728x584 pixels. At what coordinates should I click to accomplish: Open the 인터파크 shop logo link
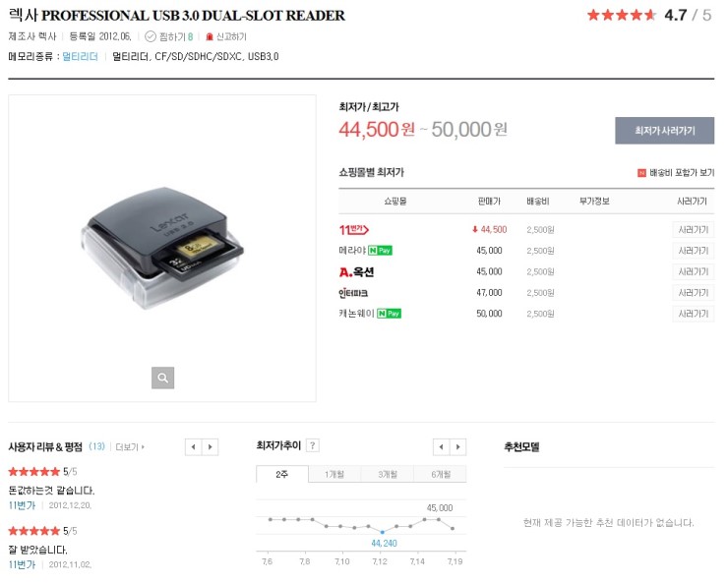[x=353, y=293]
